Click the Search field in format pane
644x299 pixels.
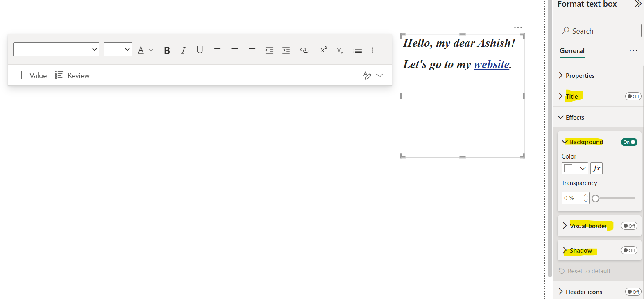[599, 31]
